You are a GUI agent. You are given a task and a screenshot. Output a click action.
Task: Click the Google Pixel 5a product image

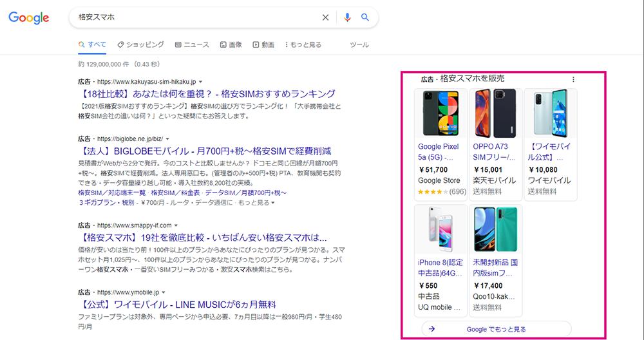(440, 113)
